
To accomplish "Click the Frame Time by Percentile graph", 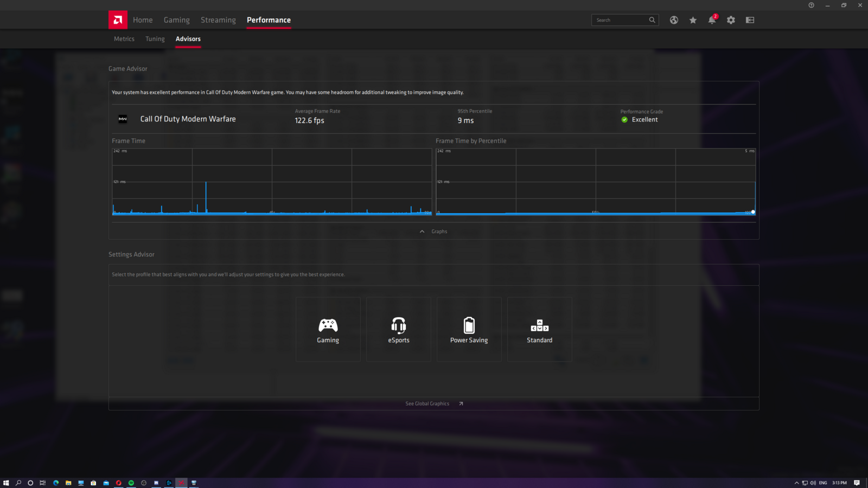I will coord(596,182).
